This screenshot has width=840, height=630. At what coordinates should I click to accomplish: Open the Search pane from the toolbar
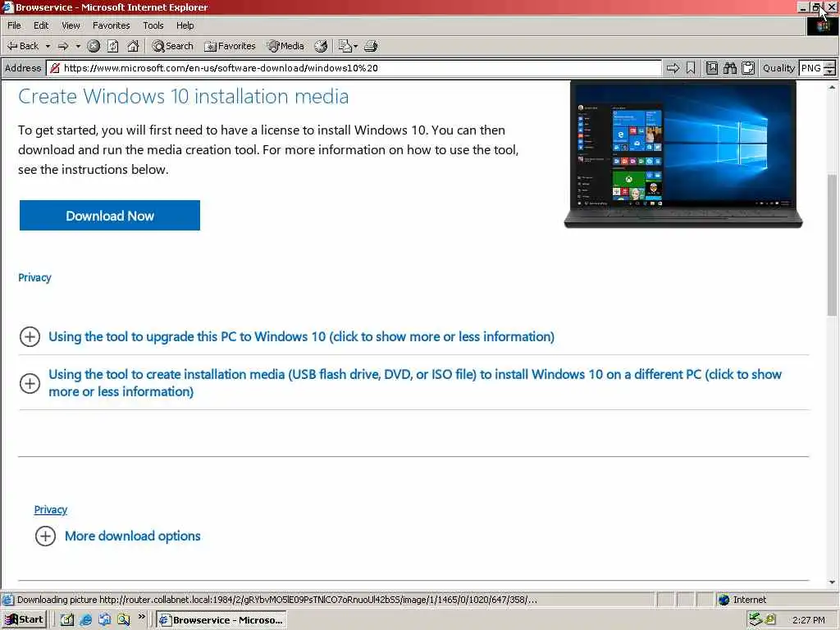coord(172,46)
